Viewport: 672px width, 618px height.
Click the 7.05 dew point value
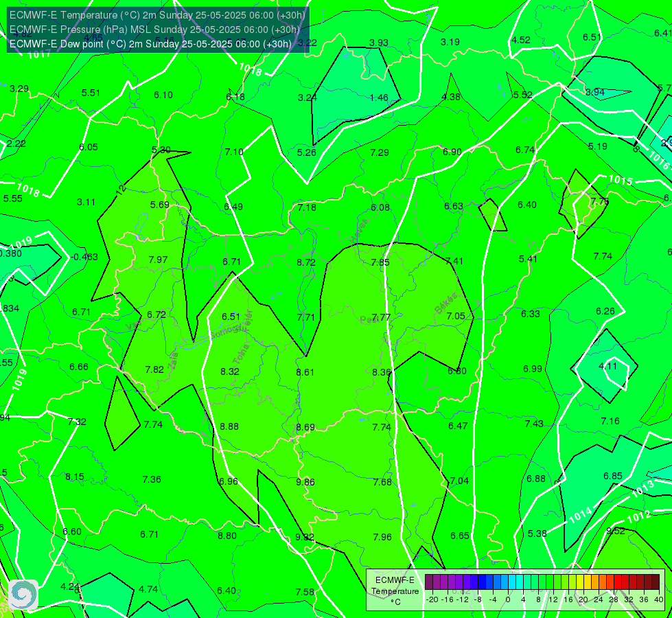456,316
